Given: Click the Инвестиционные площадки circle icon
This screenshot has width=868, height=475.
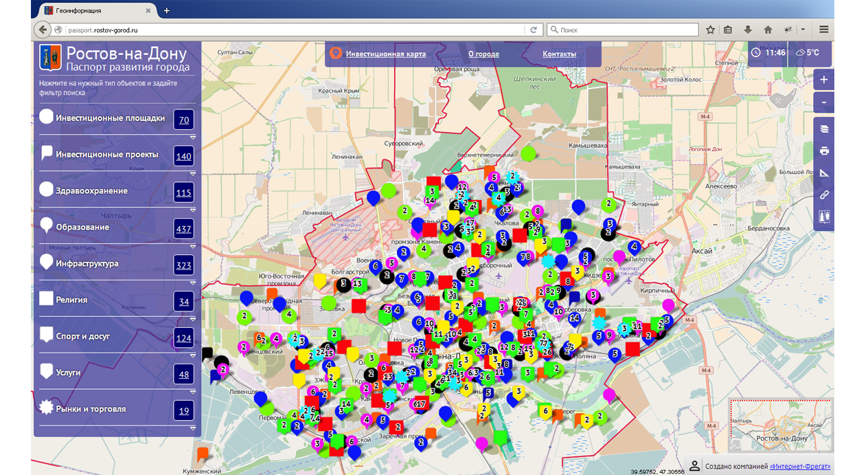Looking at the screenshot, I should [47, 116].
